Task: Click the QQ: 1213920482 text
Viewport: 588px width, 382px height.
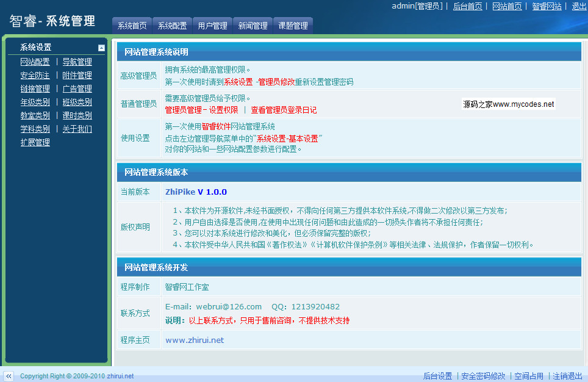Action: pyautogui.click(x=306, y=306)
